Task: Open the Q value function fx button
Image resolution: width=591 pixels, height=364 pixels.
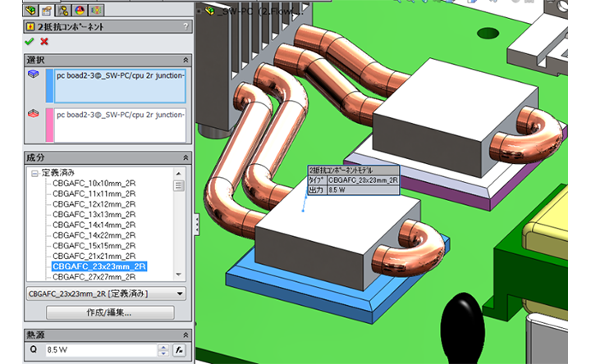Action: [179, 350]
